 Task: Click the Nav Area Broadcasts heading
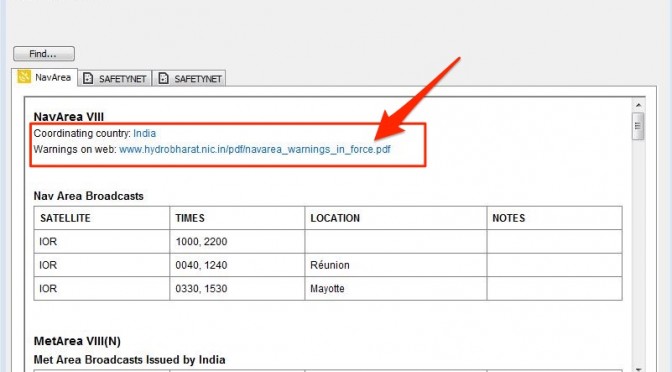(x=89, y=196)
